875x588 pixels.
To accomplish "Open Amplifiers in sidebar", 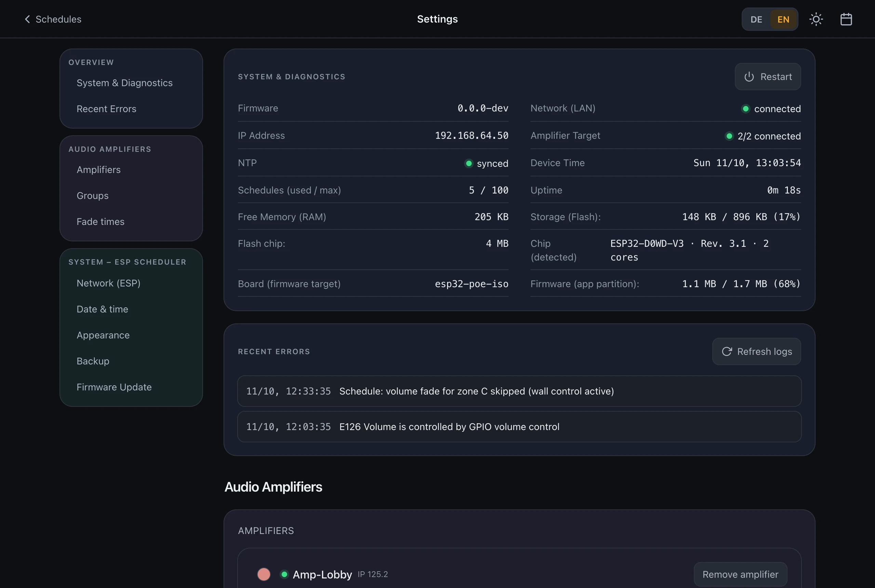I will tap(98, 170).
